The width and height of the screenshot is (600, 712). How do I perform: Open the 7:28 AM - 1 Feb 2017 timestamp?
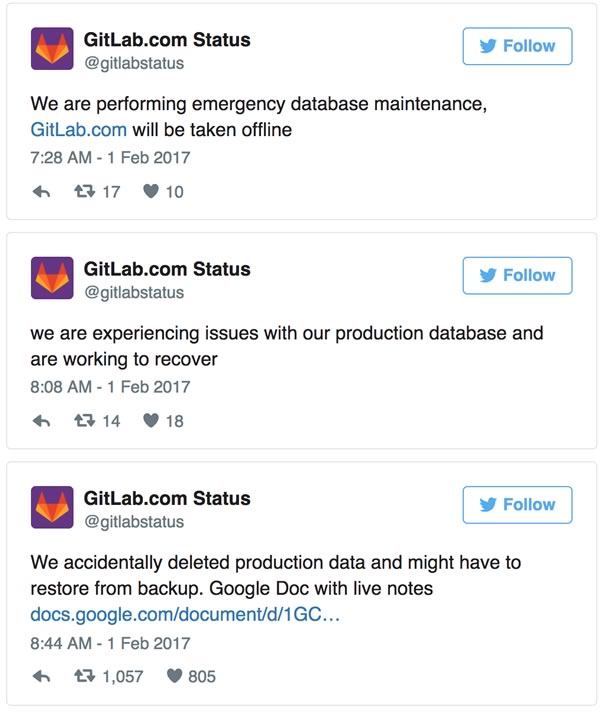[110, 157]
